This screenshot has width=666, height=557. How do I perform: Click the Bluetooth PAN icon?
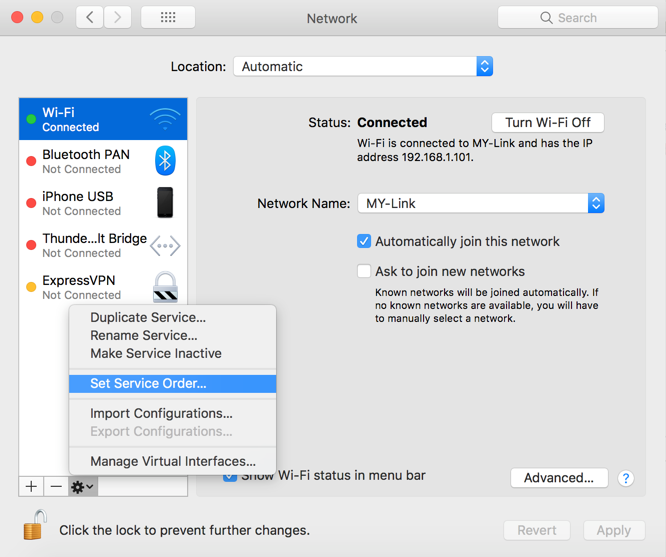[165, 161]
